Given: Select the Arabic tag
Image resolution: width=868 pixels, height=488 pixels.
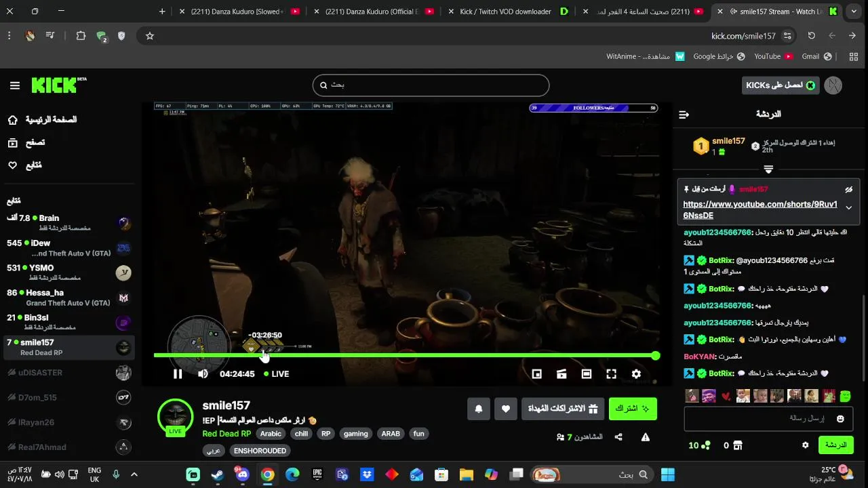Looking at the screenshot, I should point(271,434).
